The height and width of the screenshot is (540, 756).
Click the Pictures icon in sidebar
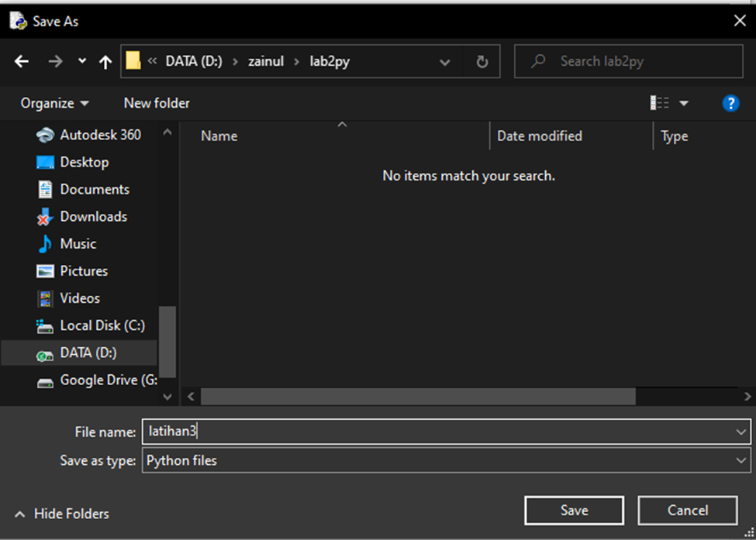click(x=45, y=271)
